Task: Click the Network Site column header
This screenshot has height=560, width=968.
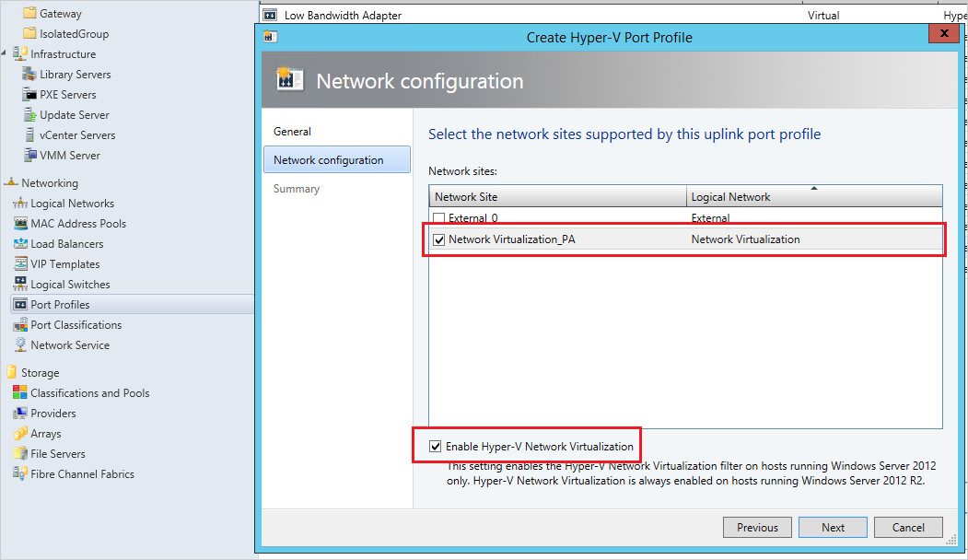Action: [557, 196]
